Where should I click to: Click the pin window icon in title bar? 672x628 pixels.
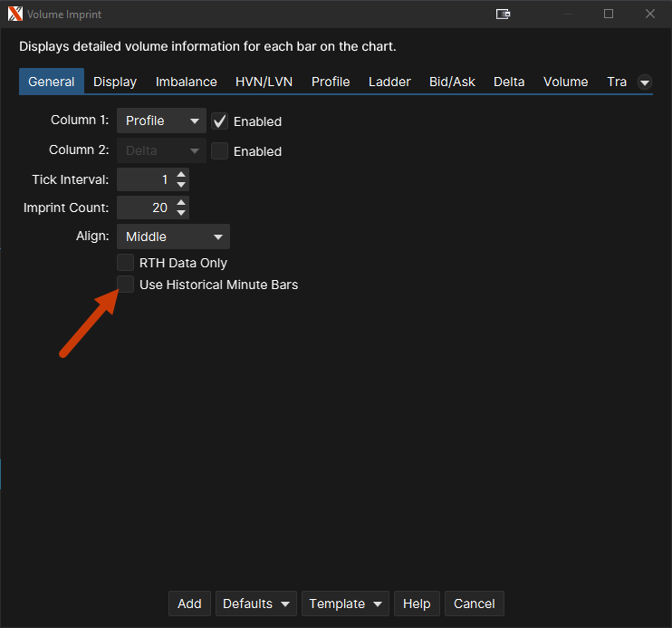pyautogui.click(x=504, y=14)
